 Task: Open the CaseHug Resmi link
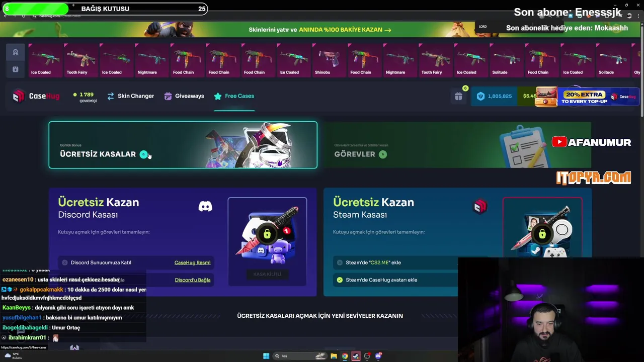tap(192, 262)
